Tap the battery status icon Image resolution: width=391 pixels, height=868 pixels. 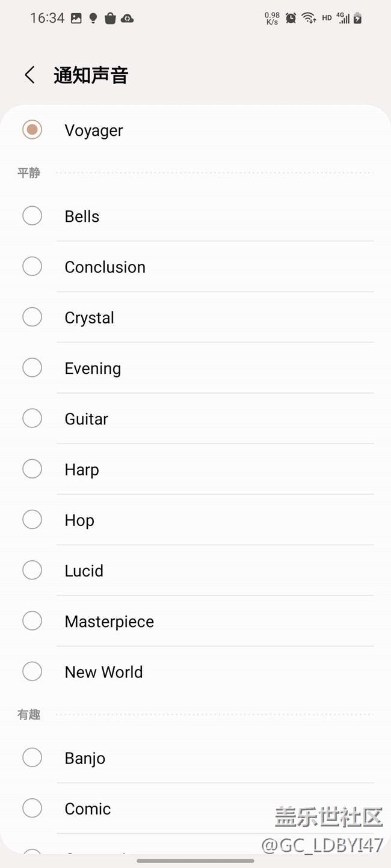(x=358, y=18)
